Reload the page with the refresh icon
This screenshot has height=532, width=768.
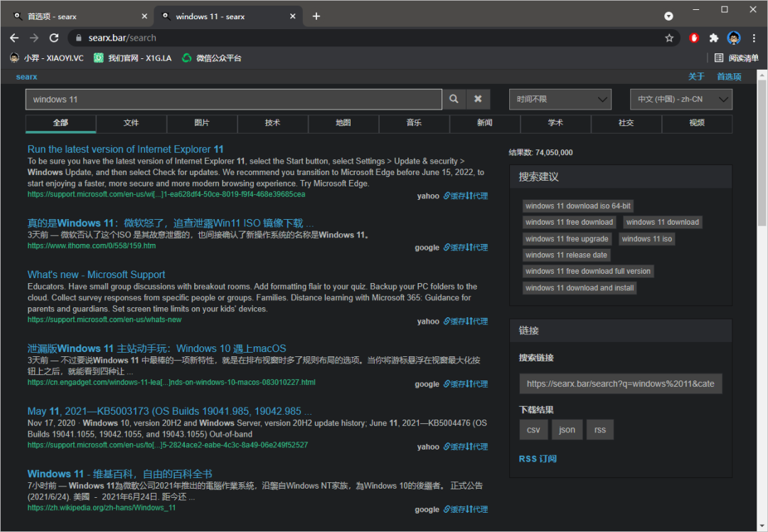click(x=54, y=38)
